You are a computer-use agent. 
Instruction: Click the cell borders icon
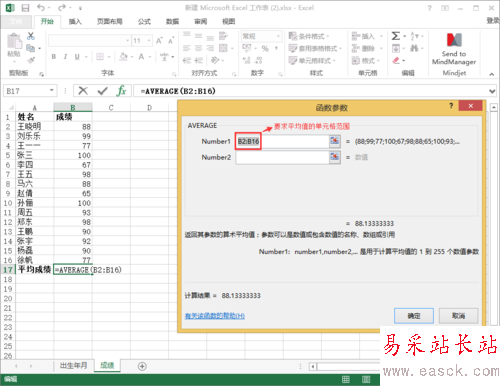[x=100, y=57]
